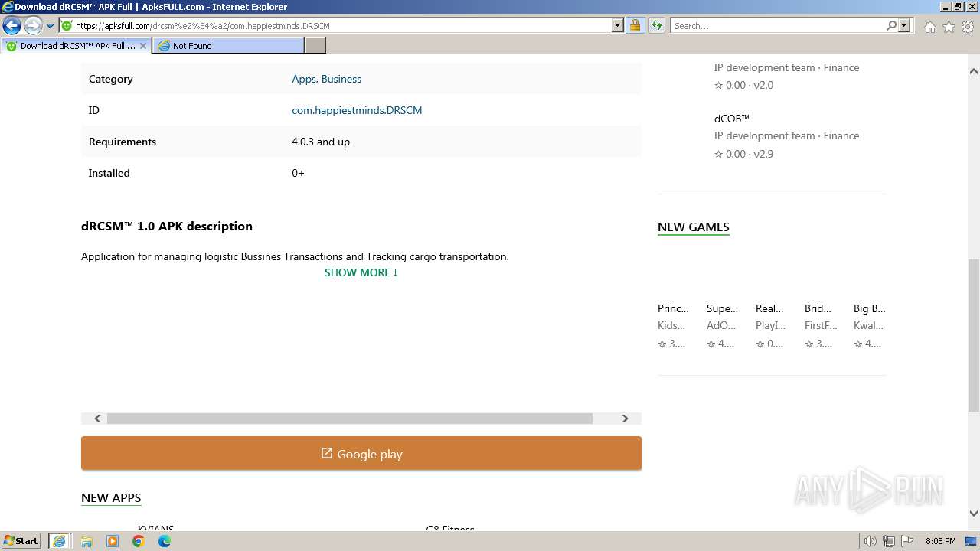Open the Business category link

point(341,79)
